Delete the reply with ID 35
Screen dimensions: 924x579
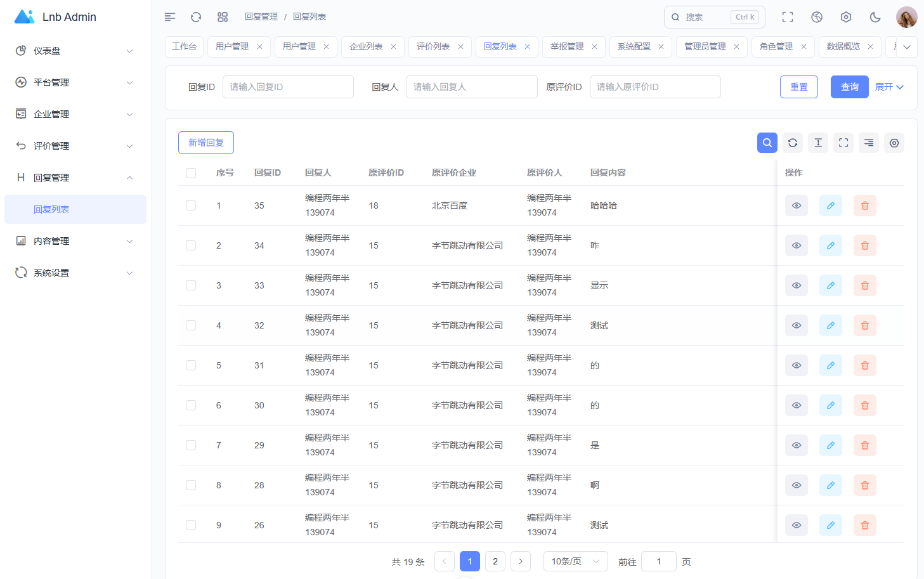pos(864,205)
